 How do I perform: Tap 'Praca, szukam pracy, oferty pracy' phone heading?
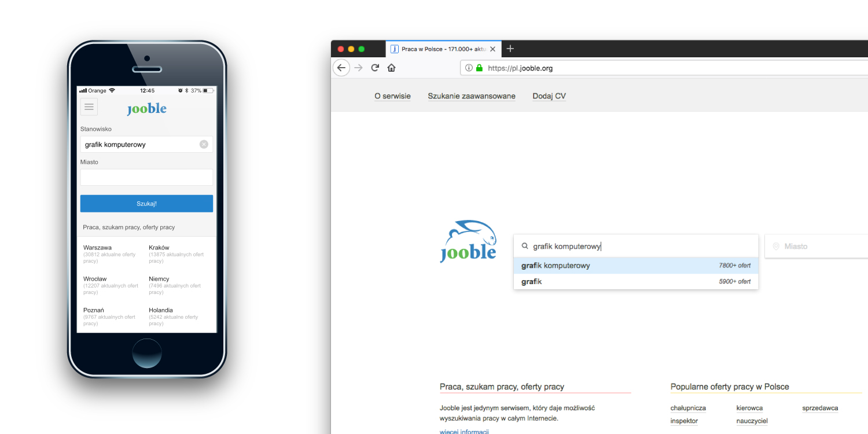(x=128, y=227)
